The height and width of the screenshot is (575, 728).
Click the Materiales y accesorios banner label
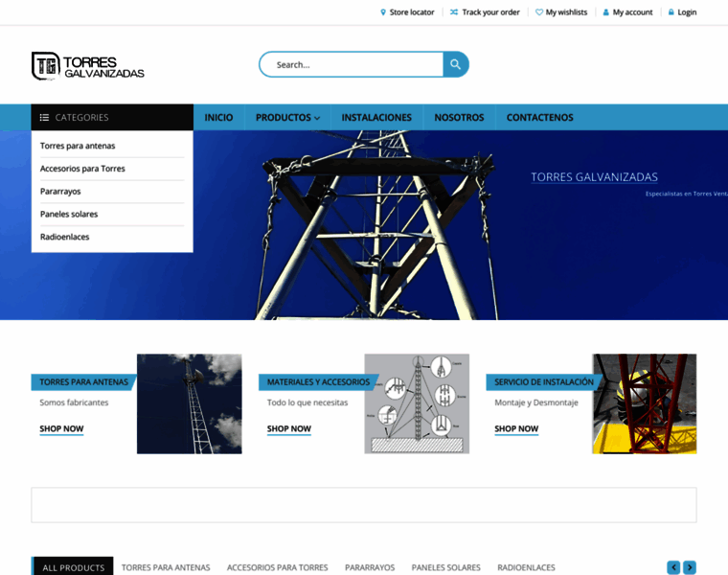coord(318,381)
